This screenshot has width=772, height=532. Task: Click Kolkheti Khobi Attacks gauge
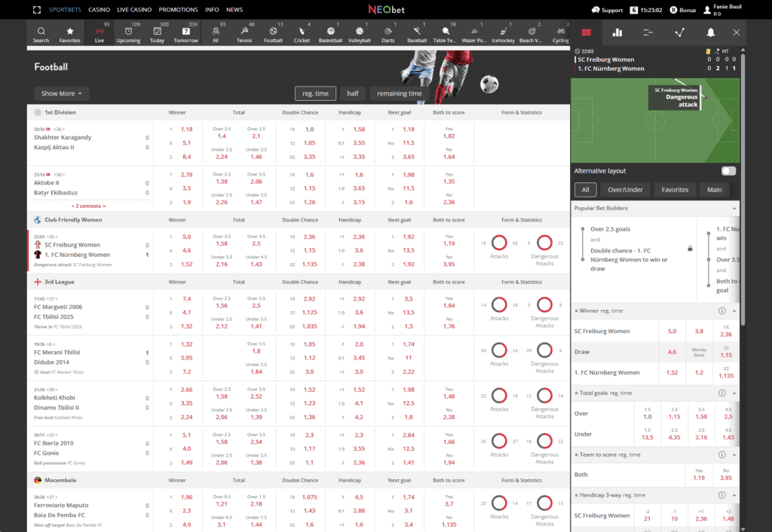click(x=499, y=396)
